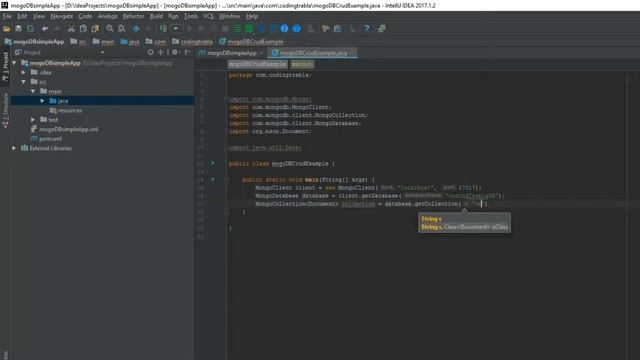Click the Run toolbar button
The width and height of the screenshot is (640, 360).
tap(189, 29)
